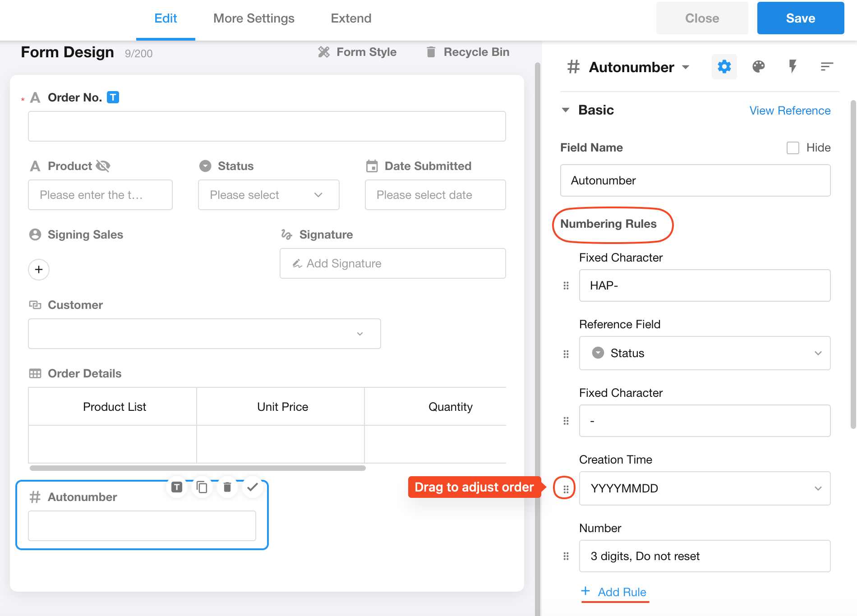Expand the Creation Time YYYYMMDD dropdown

click(705, 488)
